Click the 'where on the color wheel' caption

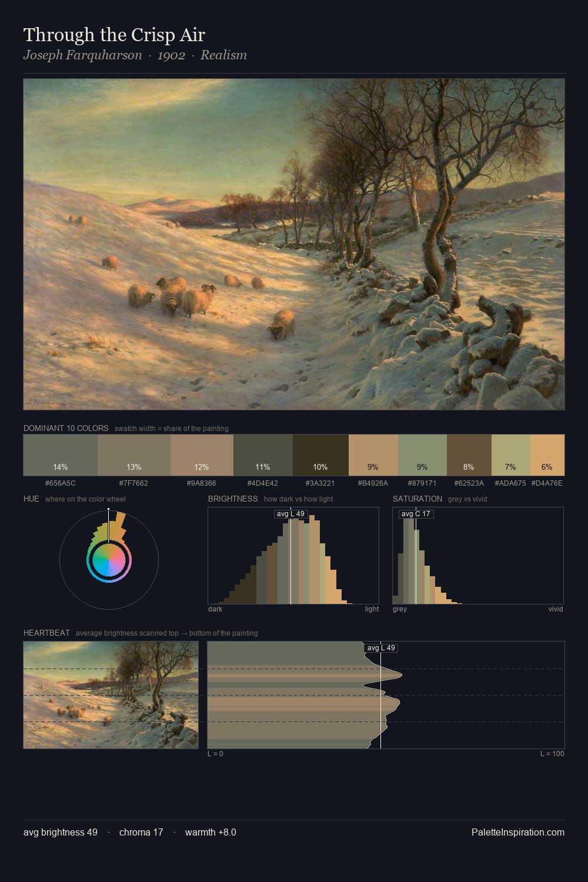point(85,499)
